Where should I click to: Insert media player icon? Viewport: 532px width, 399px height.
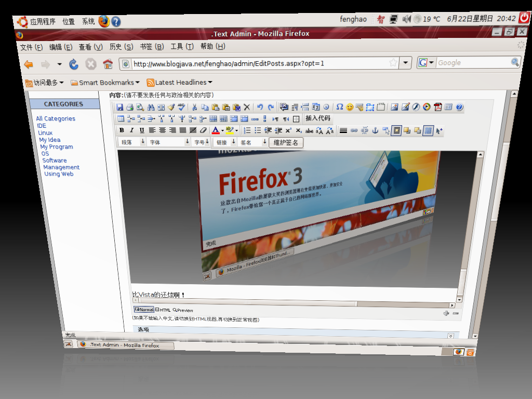pos(427,107)
